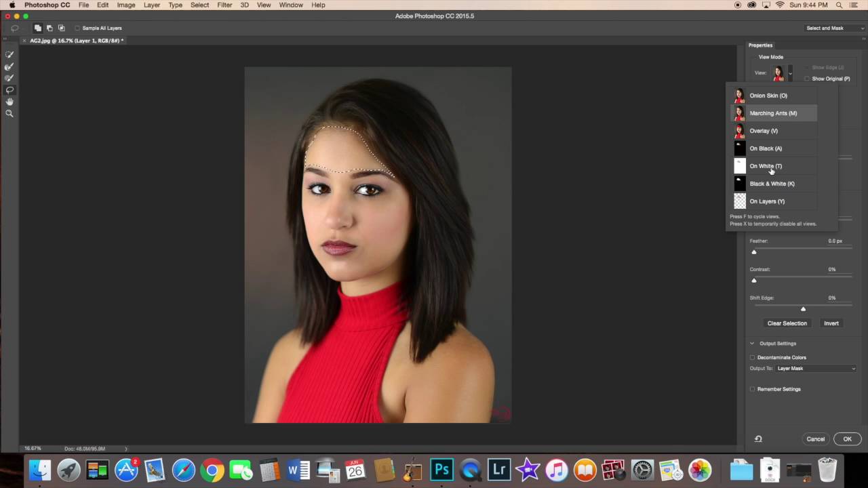Choose the Subtract from selection mode icon

pos(50,28)
